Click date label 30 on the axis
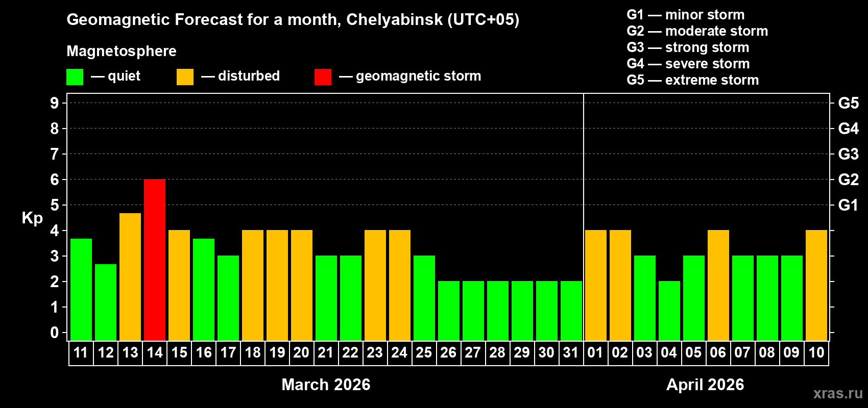The image size is (868, 408). click(546, 353)
